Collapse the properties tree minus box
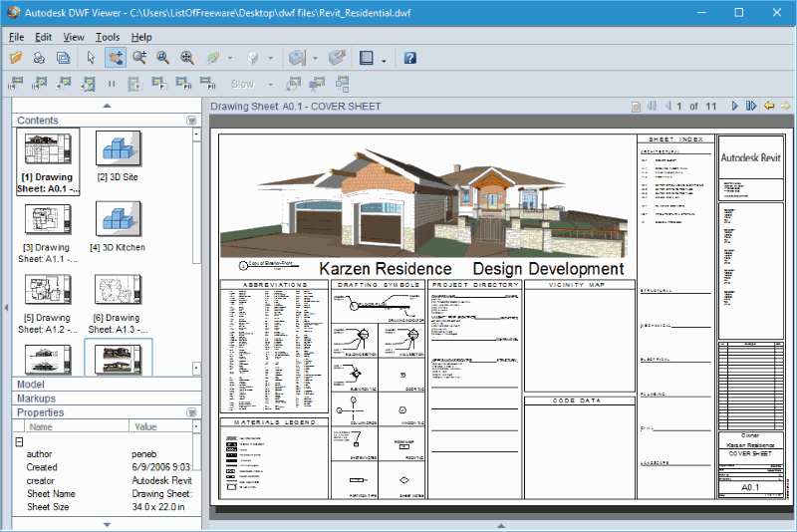 pos(19,441)
